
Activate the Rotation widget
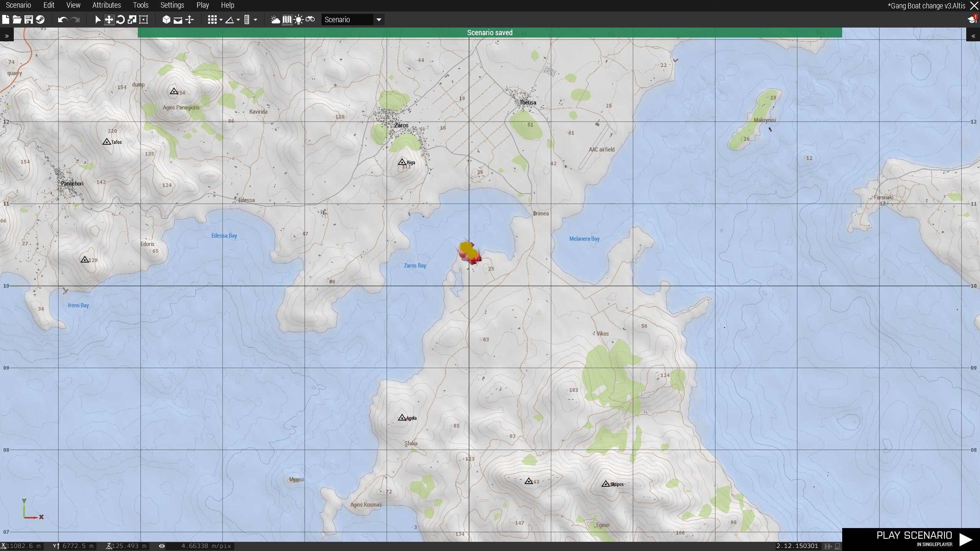click(121, 20)
